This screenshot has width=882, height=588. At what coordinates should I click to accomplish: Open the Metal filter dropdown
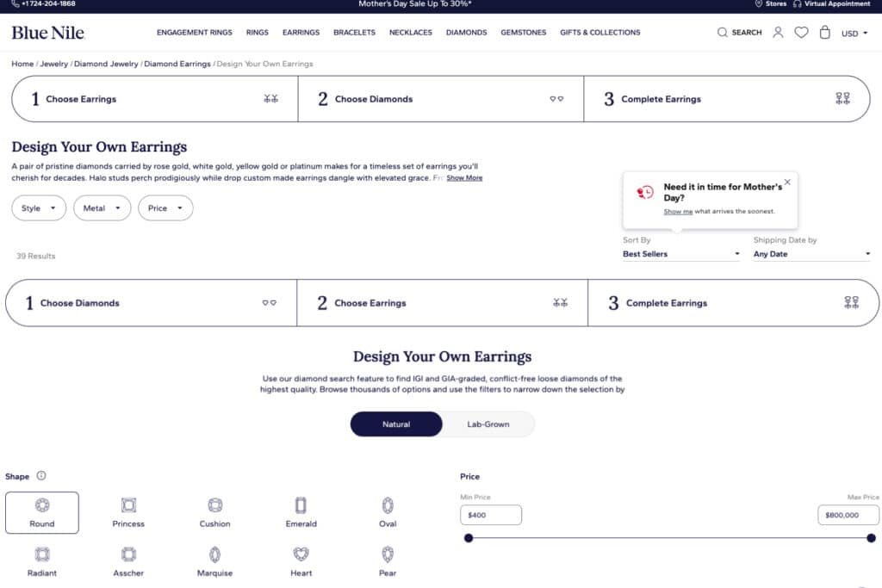click(102, 208)
